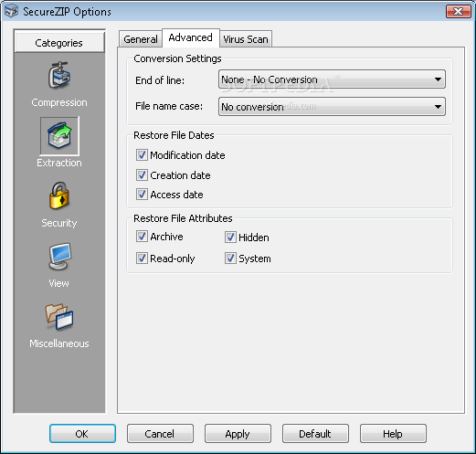
Task: Switch to the General tab
Action: pos(141,39)
